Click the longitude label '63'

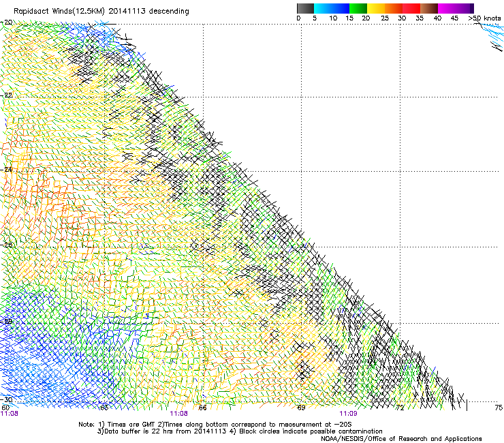[x=104, y=408]
